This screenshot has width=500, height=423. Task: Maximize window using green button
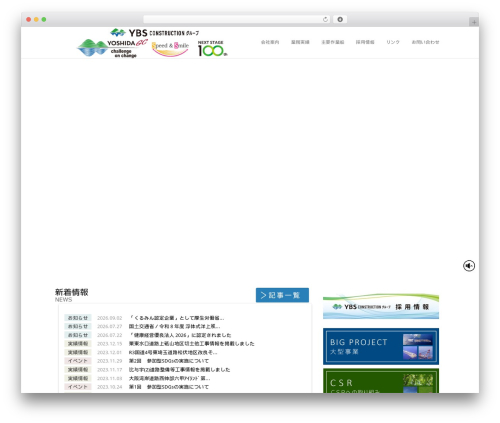click(44, 19)
